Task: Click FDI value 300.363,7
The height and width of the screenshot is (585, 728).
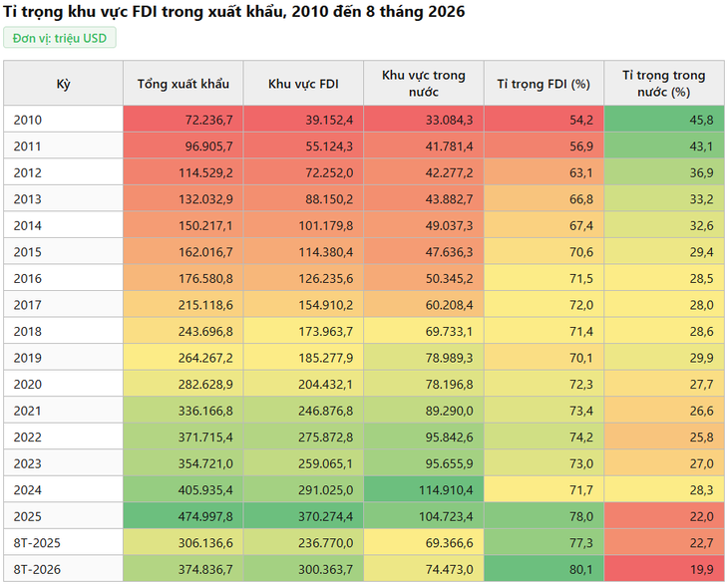Action: [x=303, y=569]
